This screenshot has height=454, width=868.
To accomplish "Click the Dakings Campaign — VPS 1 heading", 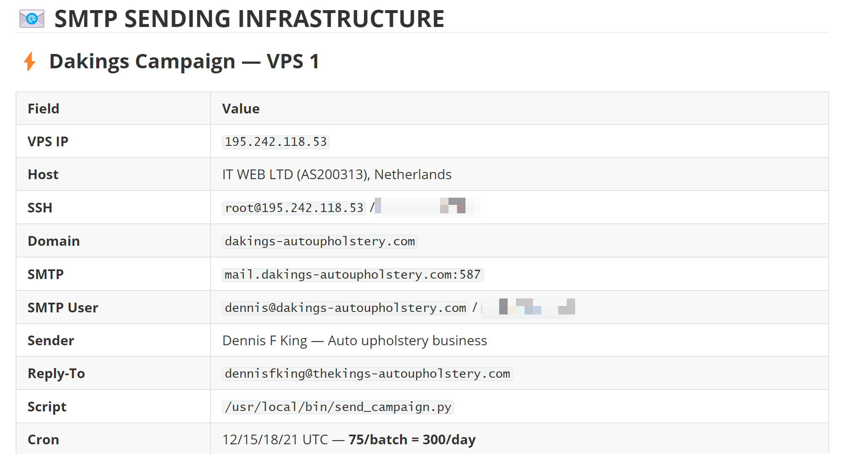I will pyautogui.click(x=184, y=62).
